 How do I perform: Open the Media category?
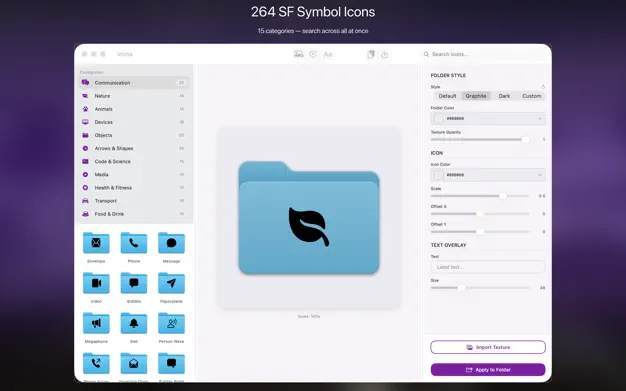pyautogui.click(x=134, y=175)
